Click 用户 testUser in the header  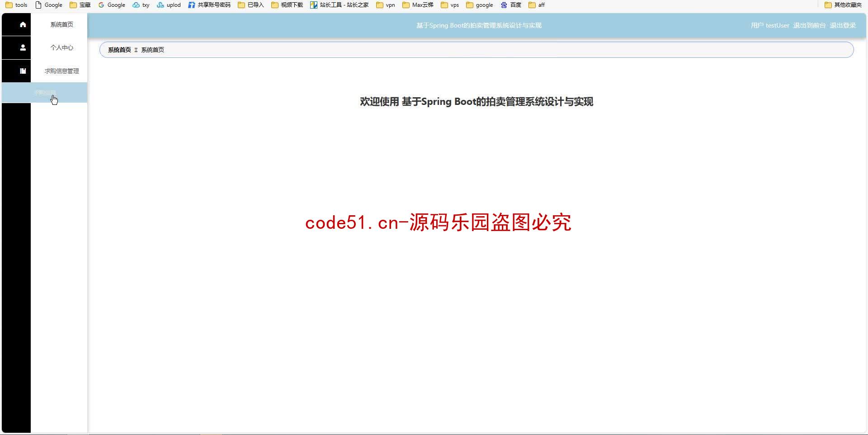(x=770, y=25)
